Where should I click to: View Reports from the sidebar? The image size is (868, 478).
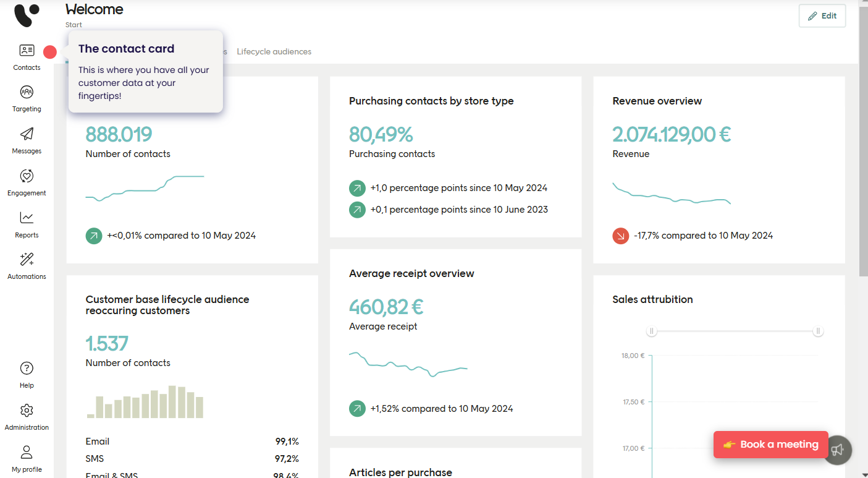point(27,223)
